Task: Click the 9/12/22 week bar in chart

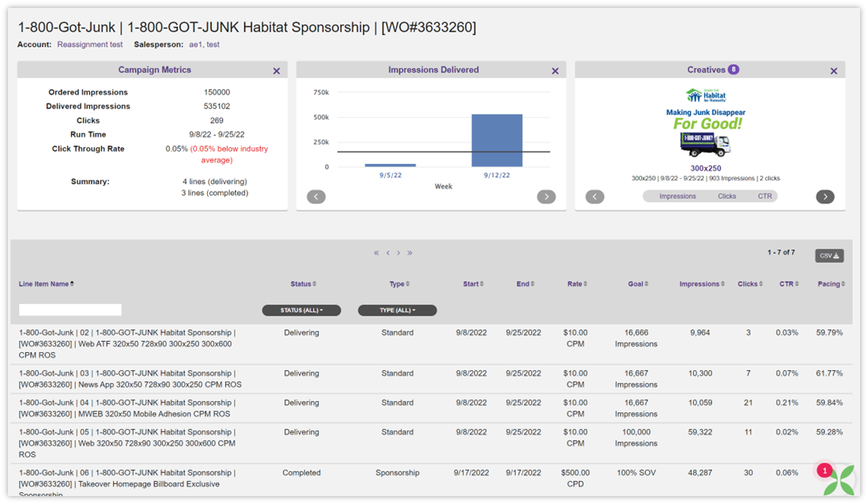Action: (496, 140)
